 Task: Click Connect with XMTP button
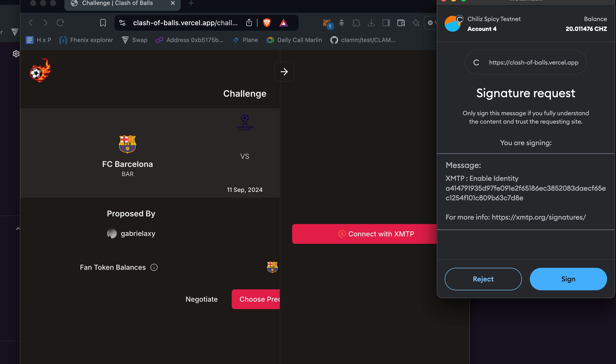(364, 234)
